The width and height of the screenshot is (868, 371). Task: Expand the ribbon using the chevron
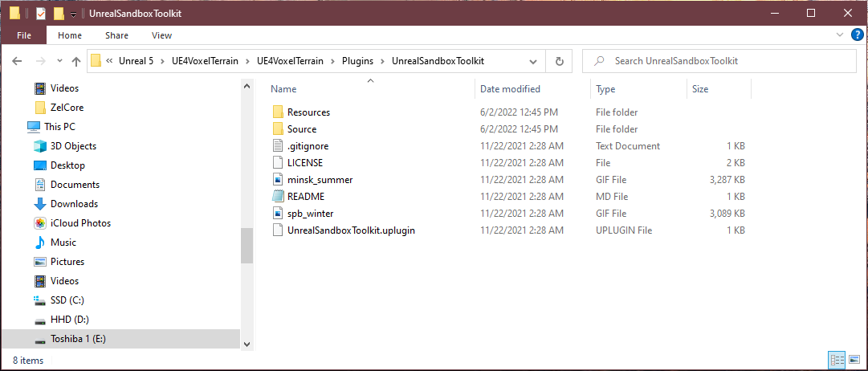point(839,35)
